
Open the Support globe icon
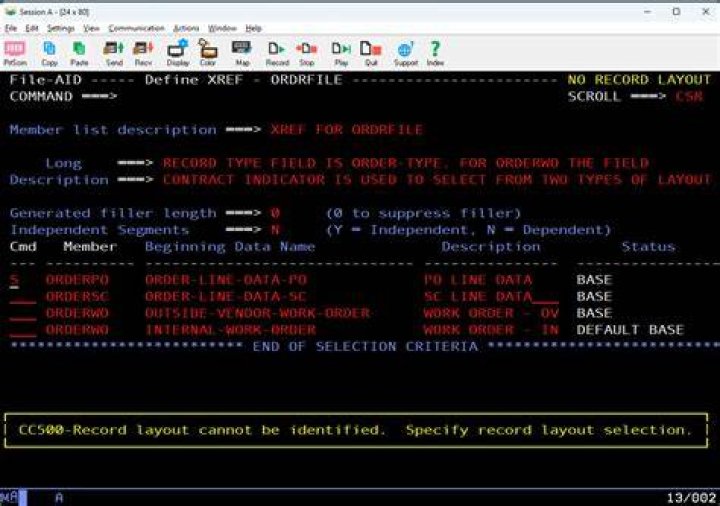click(405, 53)
